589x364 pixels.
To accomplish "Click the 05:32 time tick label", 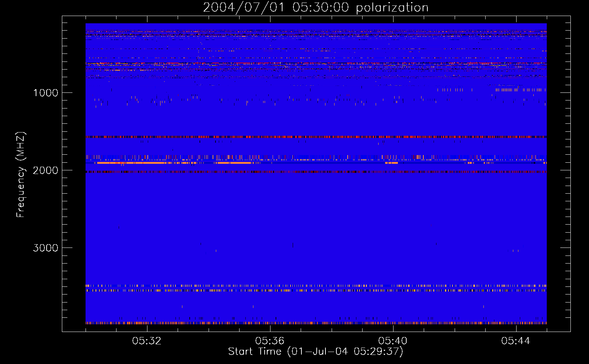I will tap(147, 341).
